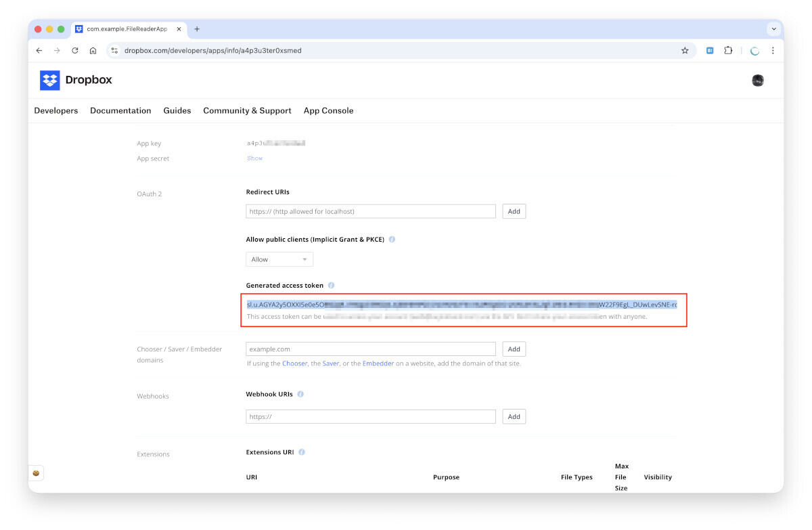Reload the page using the refresh icon
The width and height of the screenshot is (812, 530).
[75, 51]
